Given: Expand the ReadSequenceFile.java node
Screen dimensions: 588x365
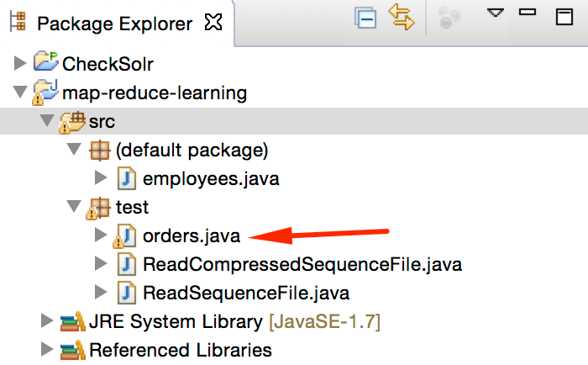Looking at the screenshot, I should 102,293.
